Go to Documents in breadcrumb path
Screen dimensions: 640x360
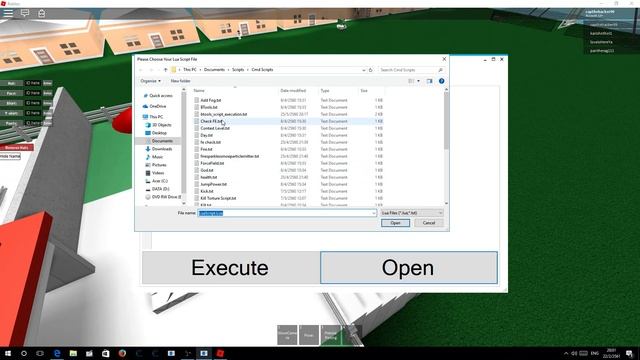click(214, 70)
